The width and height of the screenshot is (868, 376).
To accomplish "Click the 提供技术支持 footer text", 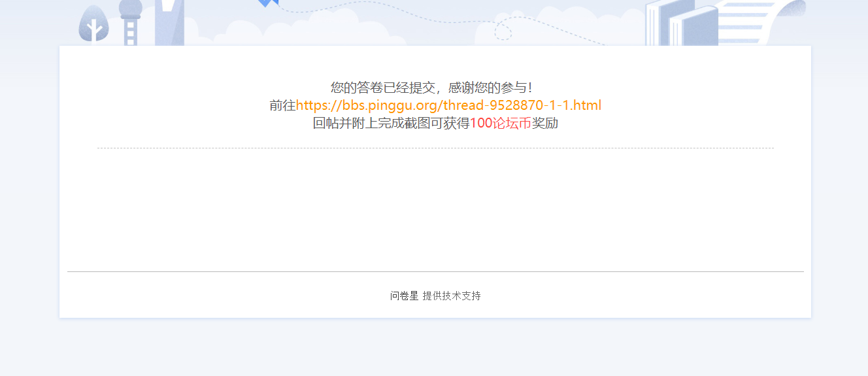I will 452,296.
